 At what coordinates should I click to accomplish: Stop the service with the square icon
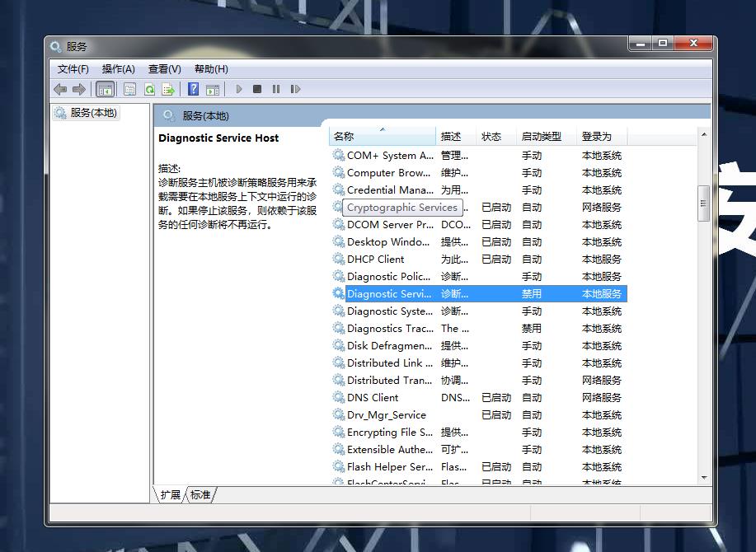pos(257,89)
